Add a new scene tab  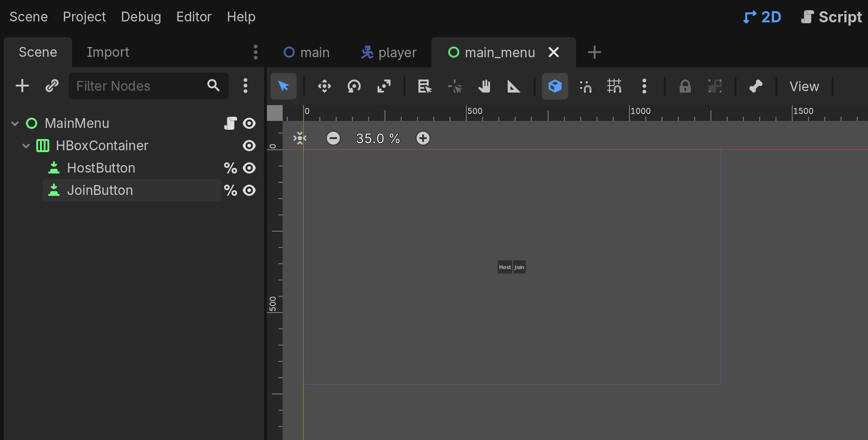click(x=594, y=52)
